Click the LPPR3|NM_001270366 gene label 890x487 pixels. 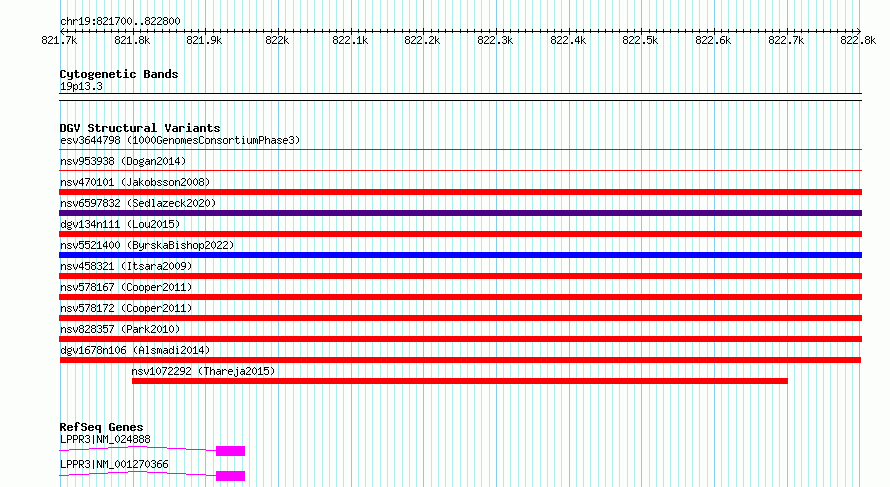[x=114, y=464]
